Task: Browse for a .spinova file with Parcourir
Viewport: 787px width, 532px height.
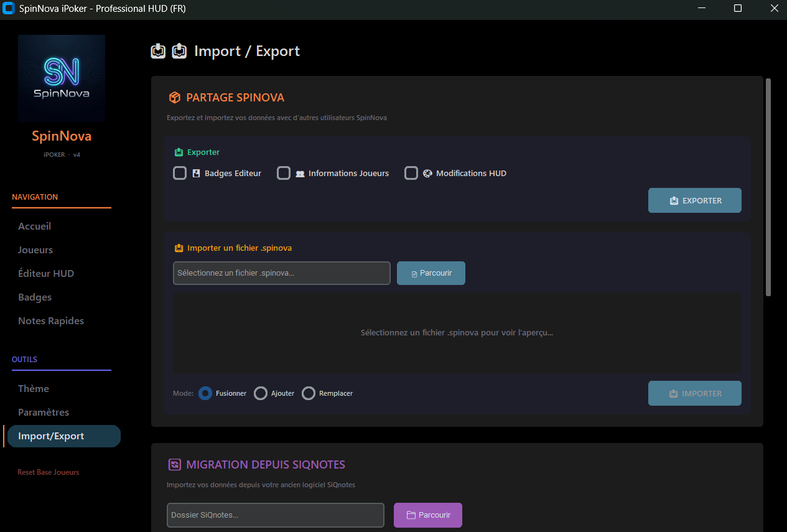Action: [x=431, y=273]
